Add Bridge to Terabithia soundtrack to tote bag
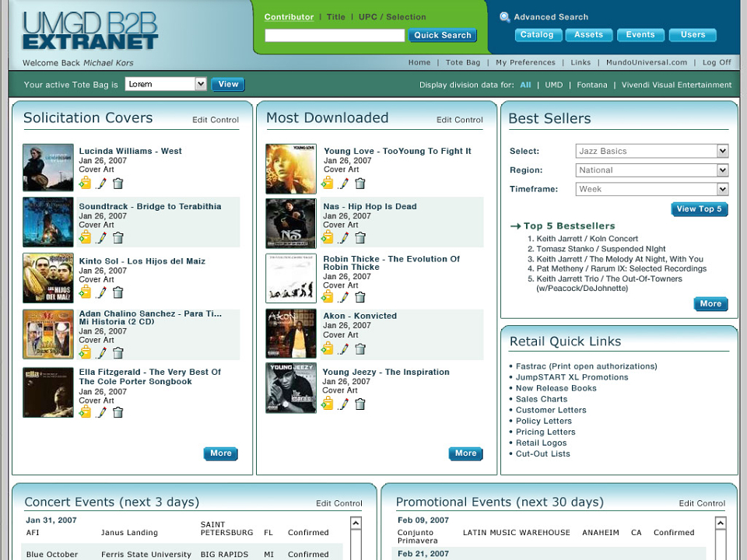This screenshot has width=747, height=560. pos(86,237)
